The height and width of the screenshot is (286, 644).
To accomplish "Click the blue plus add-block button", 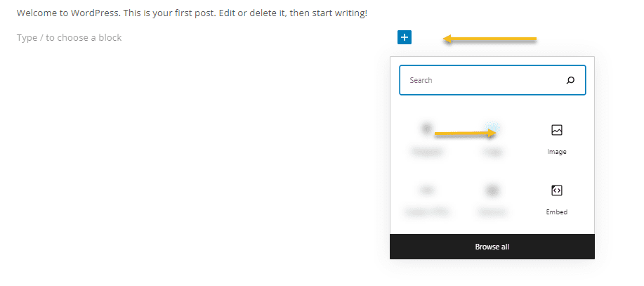I will coord(404,37).
